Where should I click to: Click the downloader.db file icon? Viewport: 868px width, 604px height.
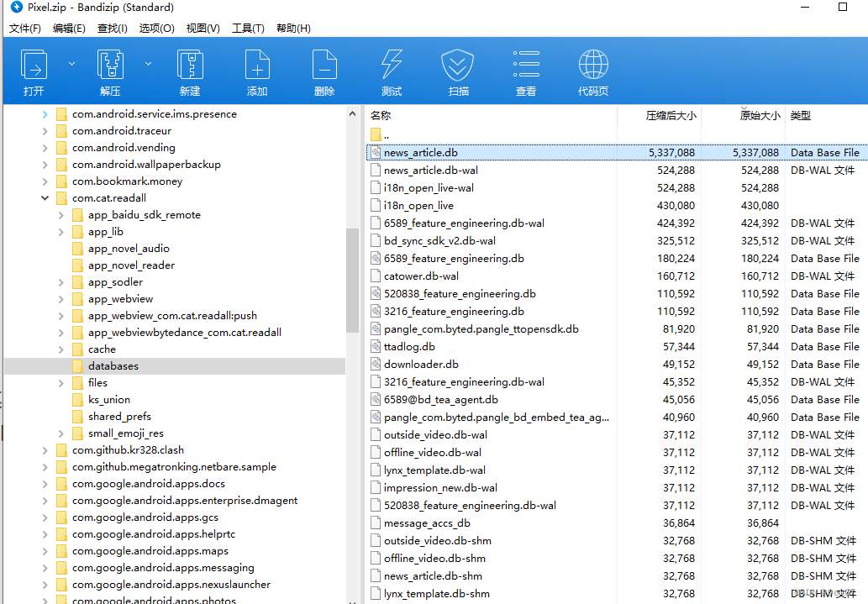(x=376, y=365)
